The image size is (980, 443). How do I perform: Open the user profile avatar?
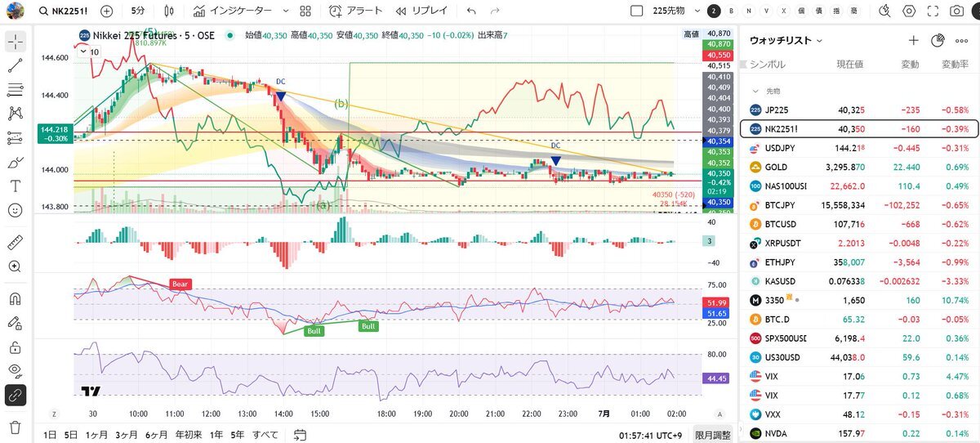coord(16,11)
